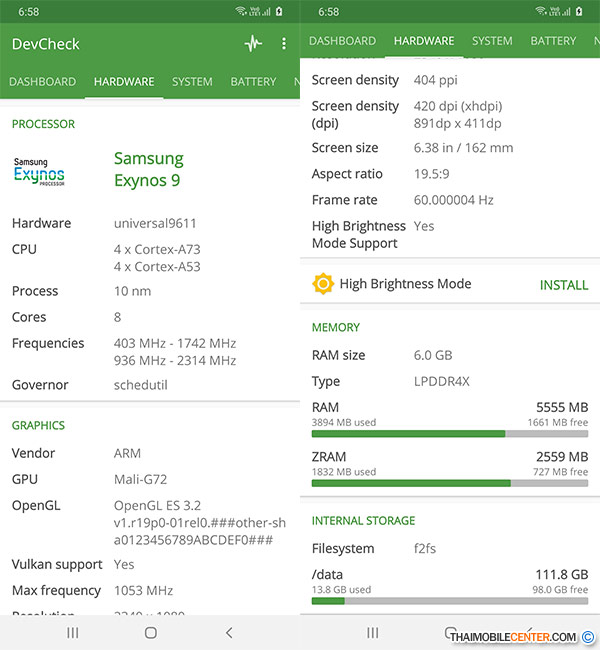Tap the right screen recent apps button
The width and height of the screenshot is (600, 650).
pos(372,633)
